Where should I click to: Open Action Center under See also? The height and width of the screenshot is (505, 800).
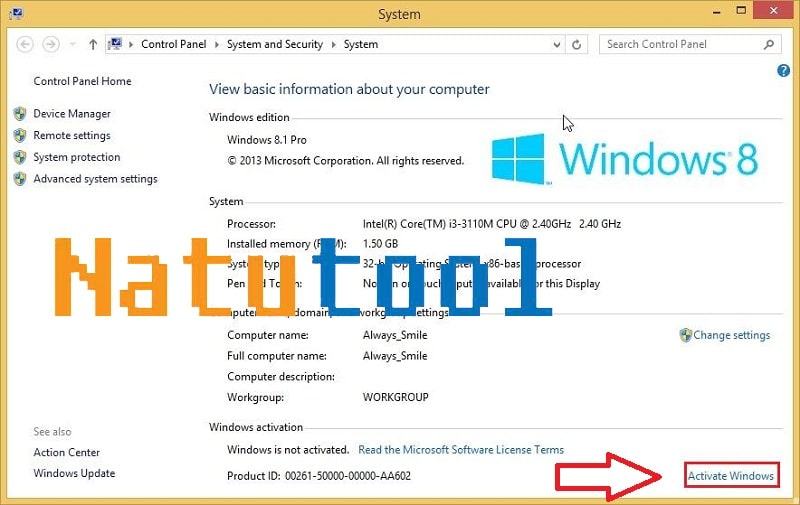tap(66, 452)
